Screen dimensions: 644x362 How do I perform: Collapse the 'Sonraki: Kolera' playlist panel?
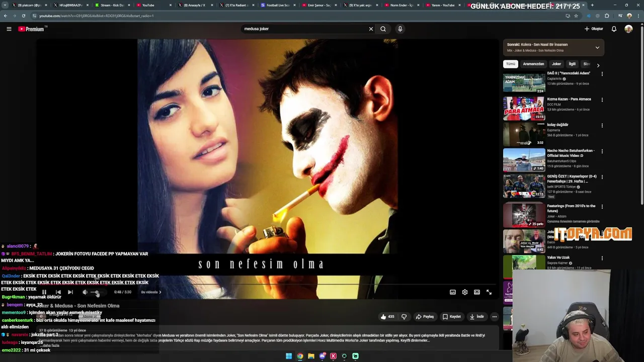coord(597,48)
